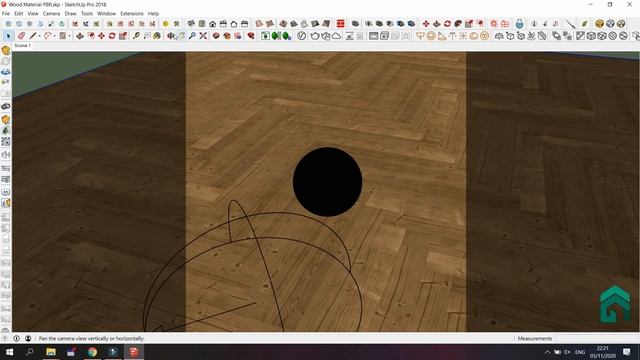Click the ENG language indicator
Image resolution: width=640 pixels, height=360 pixels.
[580, 352]
